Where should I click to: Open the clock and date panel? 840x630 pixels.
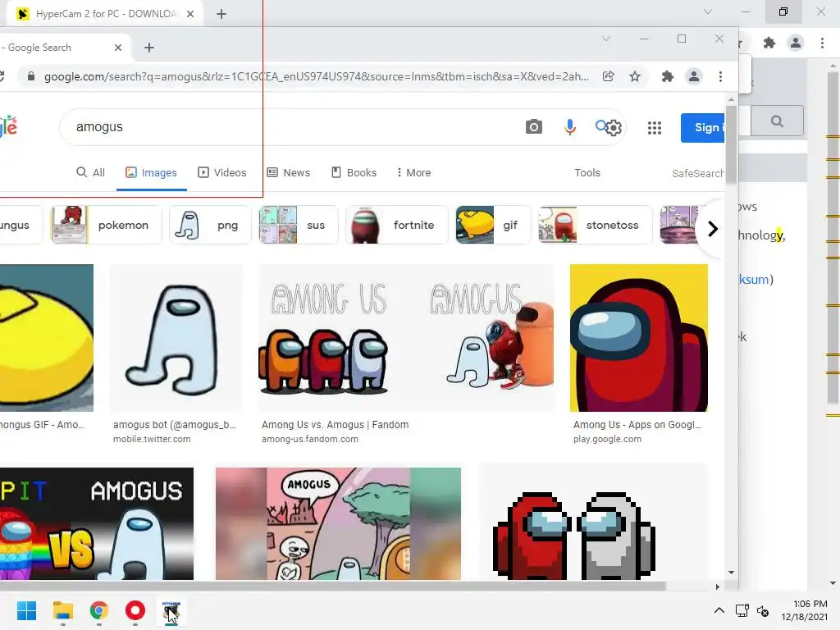coord(804,610)
